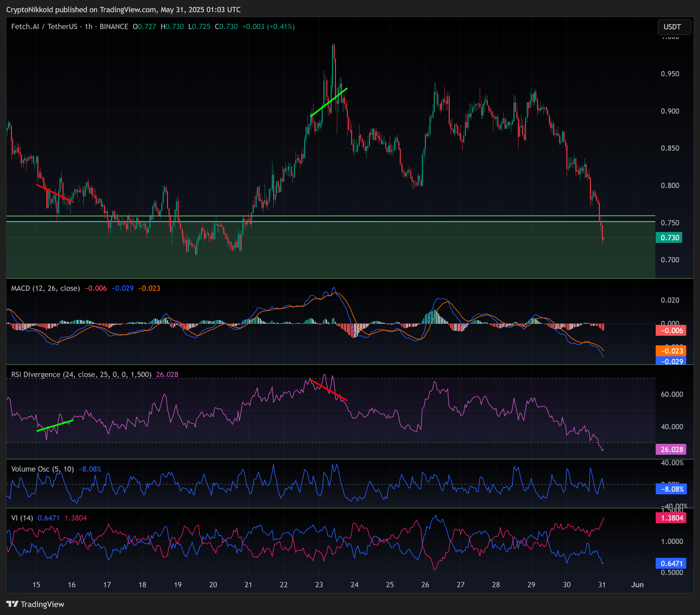Click the 0.750 price axis label

tap(670, 223)
